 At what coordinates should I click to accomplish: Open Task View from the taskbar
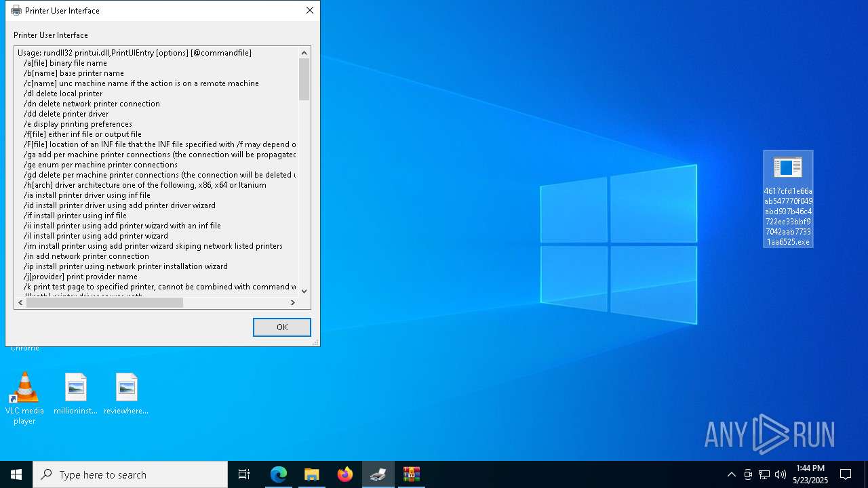(244, 474)
